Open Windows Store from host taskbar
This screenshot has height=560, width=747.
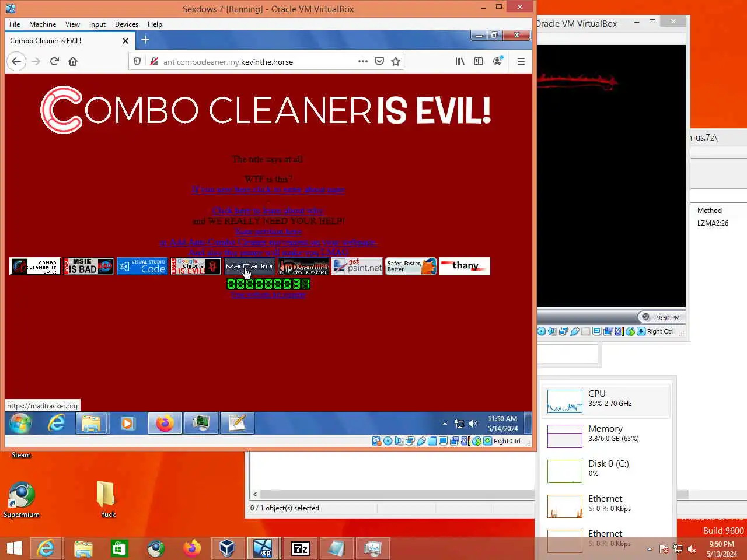pyautogui.click(x=120, y=548)
